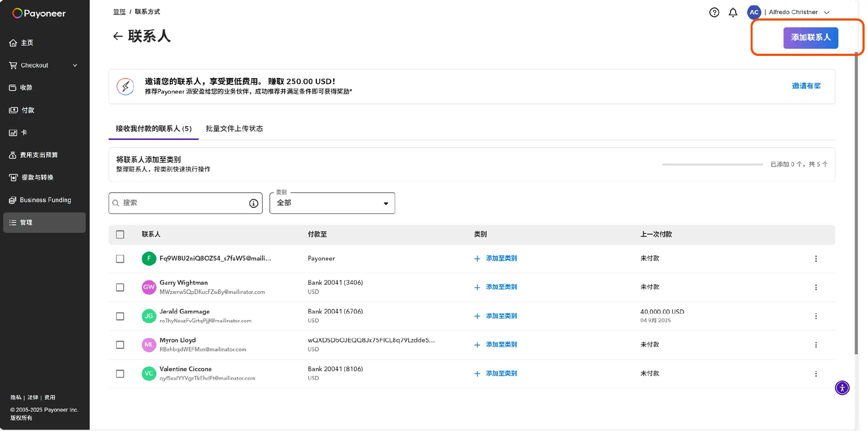Click the VC avatar for Valentine Ciccone
868x431 pixels.
tap(149, 374)
